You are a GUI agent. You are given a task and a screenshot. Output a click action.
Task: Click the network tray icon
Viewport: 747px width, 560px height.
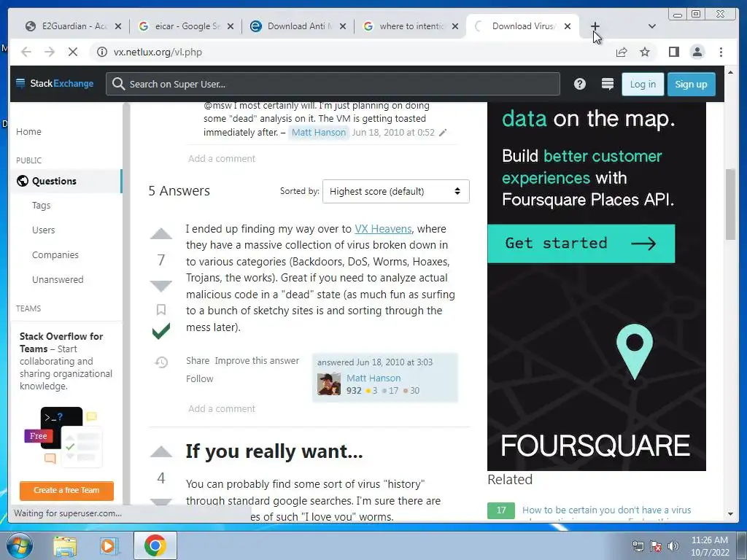(638, 546)
